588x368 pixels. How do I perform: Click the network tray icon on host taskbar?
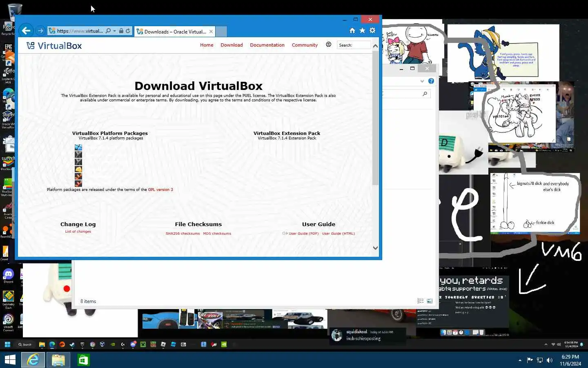540,360
